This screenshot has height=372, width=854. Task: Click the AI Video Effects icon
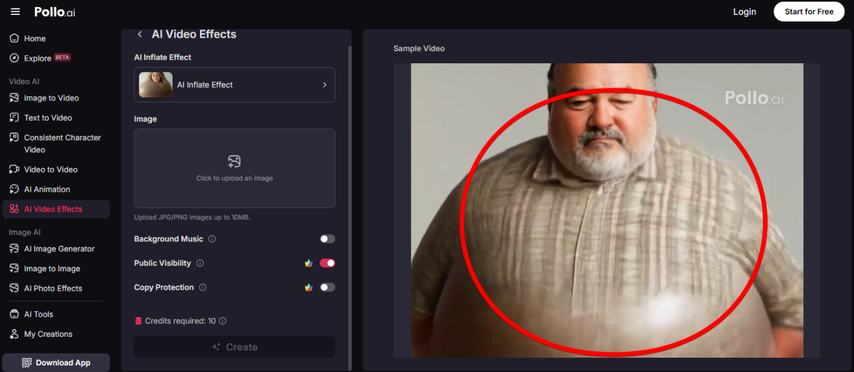(14, 209)
